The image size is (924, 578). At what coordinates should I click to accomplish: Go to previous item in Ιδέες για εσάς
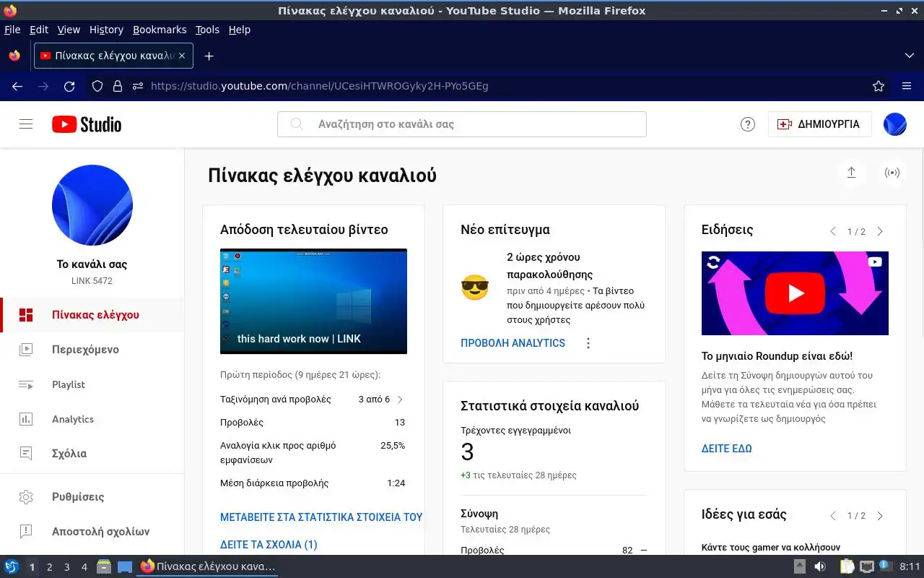[833, 516]
